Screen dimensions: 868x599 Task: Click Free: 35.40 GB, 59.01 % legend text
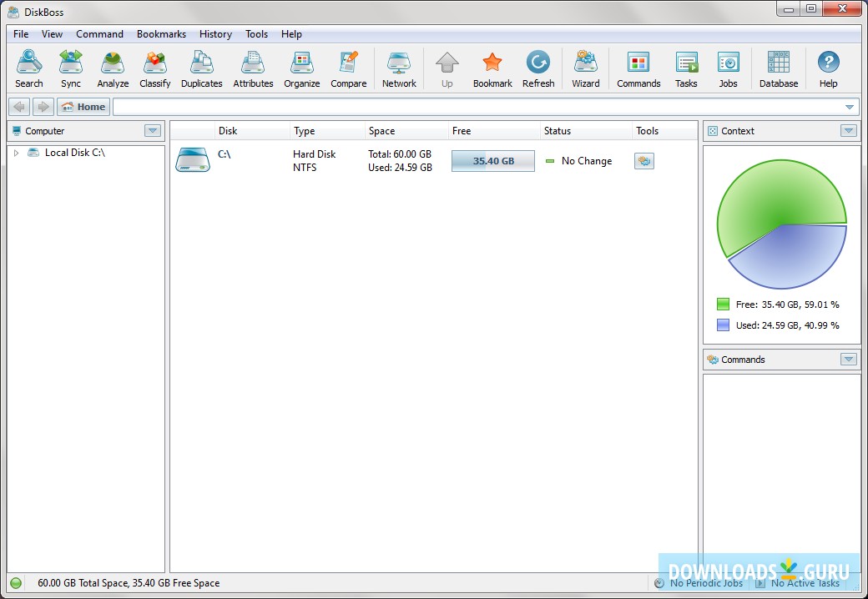(x=787, y=305)
